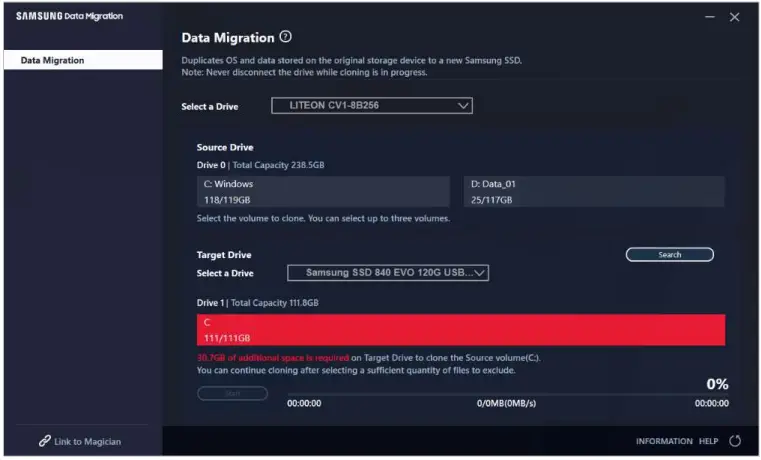
Task: Click 'Drive 0 | Total Capacity 238.5GB' text
Action: click(x=260, y=165)
